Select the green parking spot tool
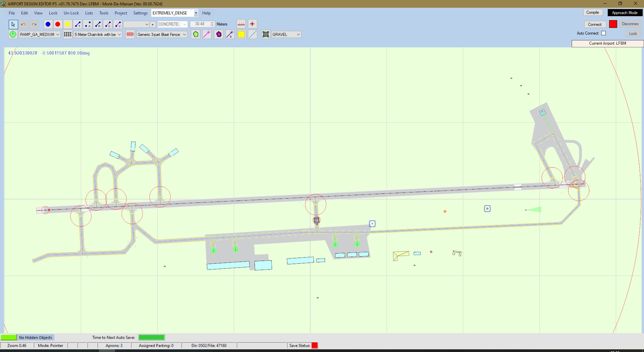The width and height of the screenshot is (644, 352). tap(13, 34)
